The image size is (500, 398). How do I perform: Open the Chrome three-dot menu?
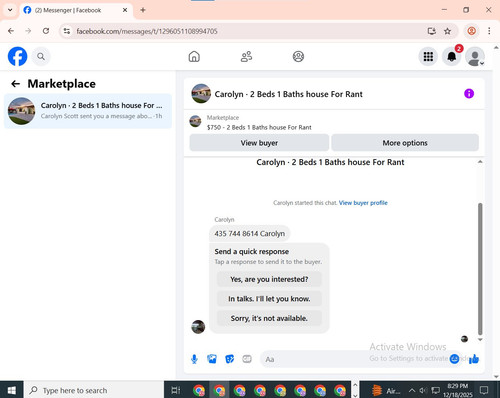(489, 31)
